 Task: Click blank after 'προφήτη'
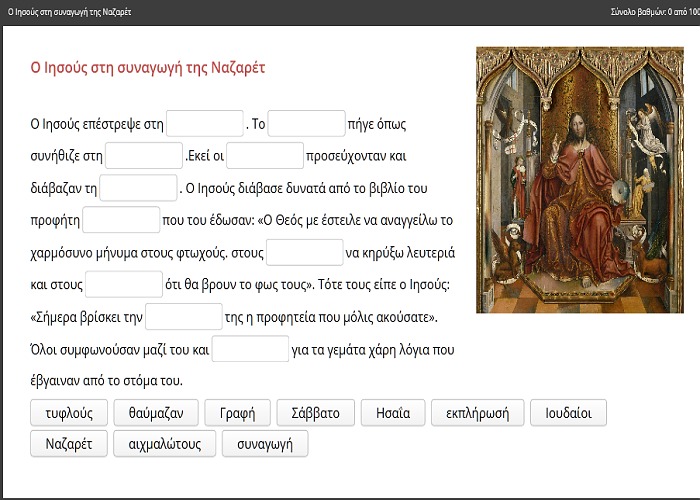121,220
